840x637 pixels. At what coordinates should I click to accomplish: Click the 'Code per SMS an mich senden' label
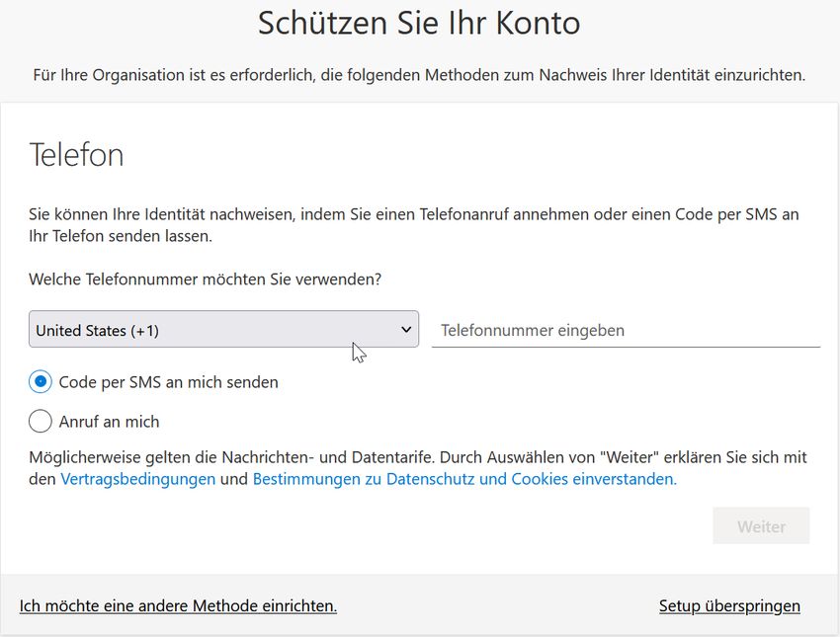pos(168,382)
